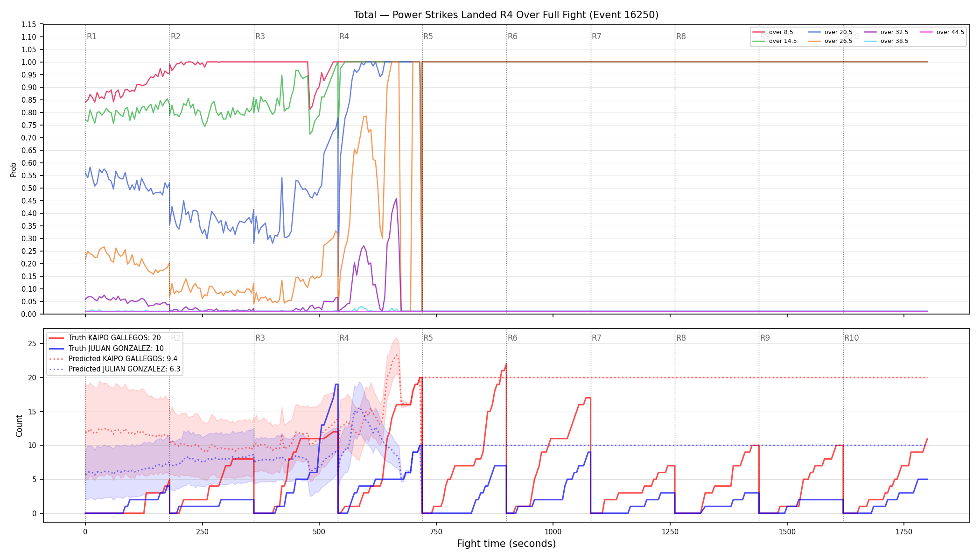Click the R1 round marker in Prob chart

(x=91, y=36)
